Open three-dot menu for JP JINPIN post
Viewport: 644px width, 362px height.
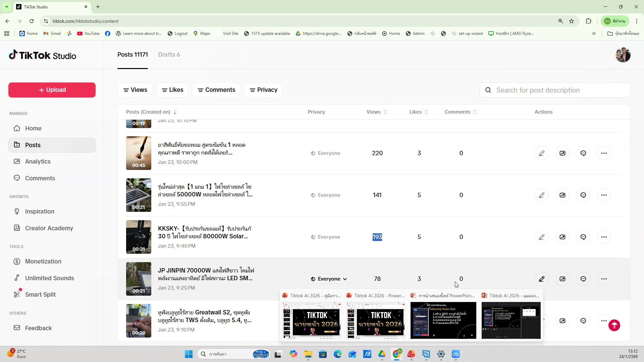pyautogui.click(x=604, y=279)
